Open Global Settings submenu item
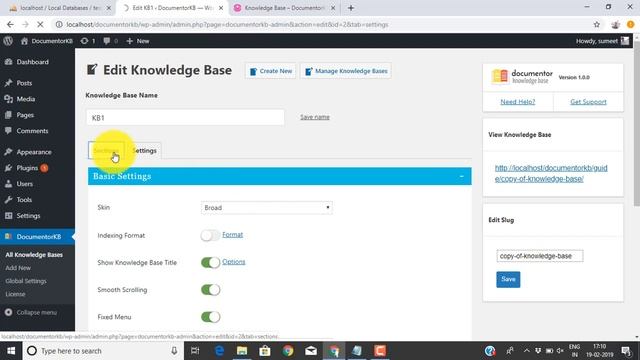The width and height of the screenshot is (640, 360). point(26,281)
